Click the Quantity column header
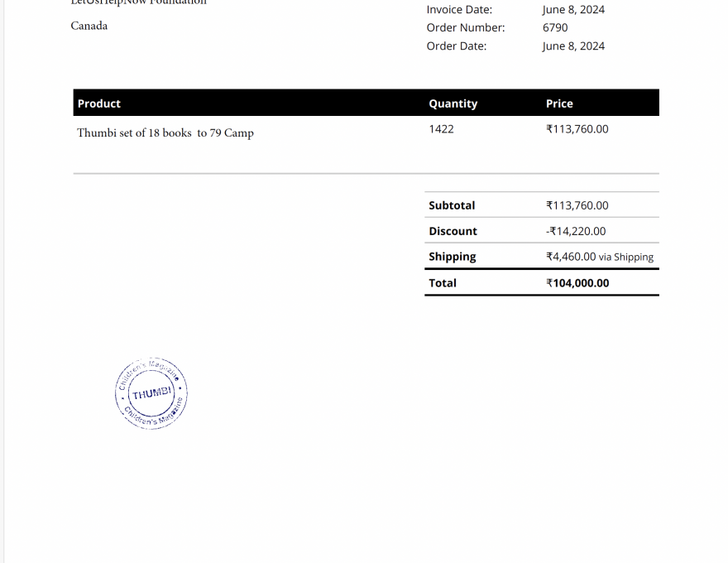 (453, 103)
